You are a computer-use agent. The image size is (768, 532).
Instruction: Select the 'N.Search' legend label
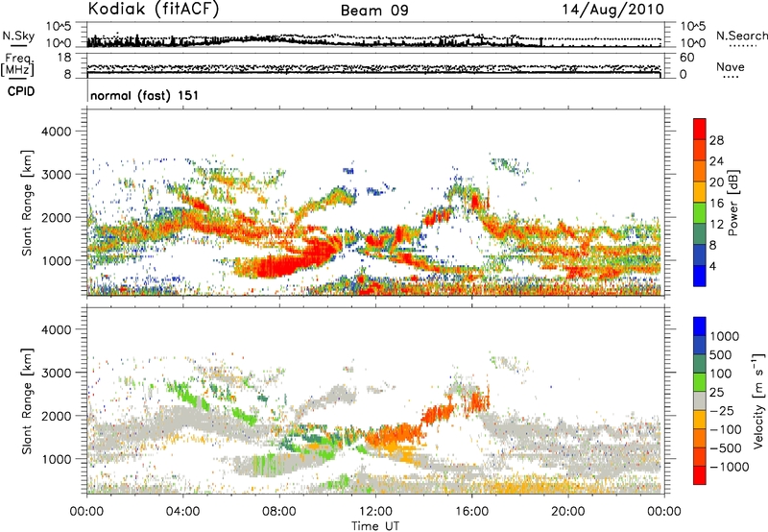click(x=741, y=36)
